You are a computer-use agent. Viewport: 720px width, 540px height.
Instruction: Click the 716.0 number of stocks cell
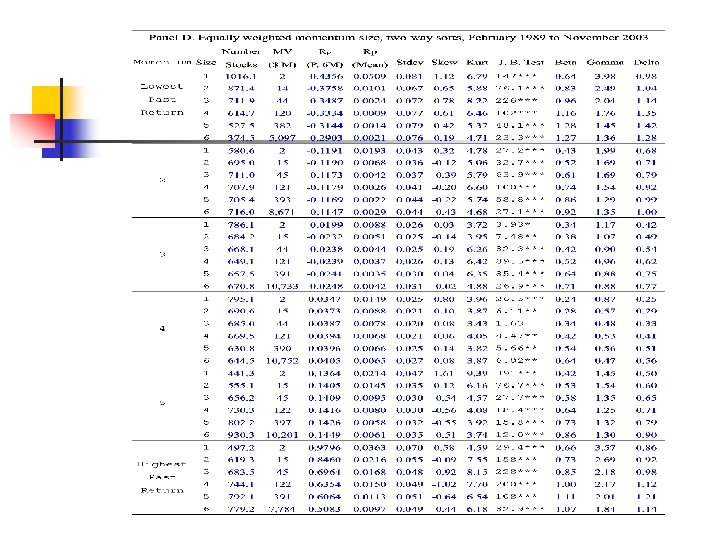241,212
